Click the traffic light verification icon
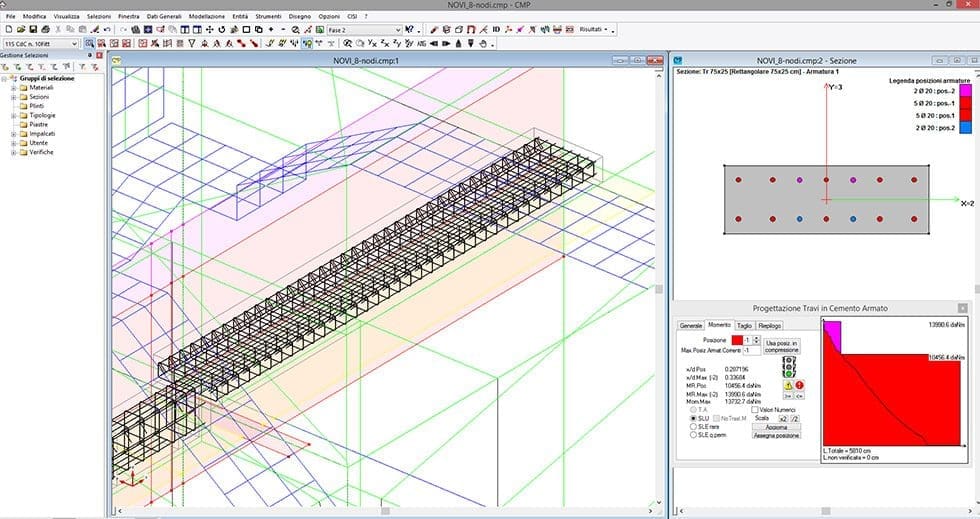 tap(788, 367)
